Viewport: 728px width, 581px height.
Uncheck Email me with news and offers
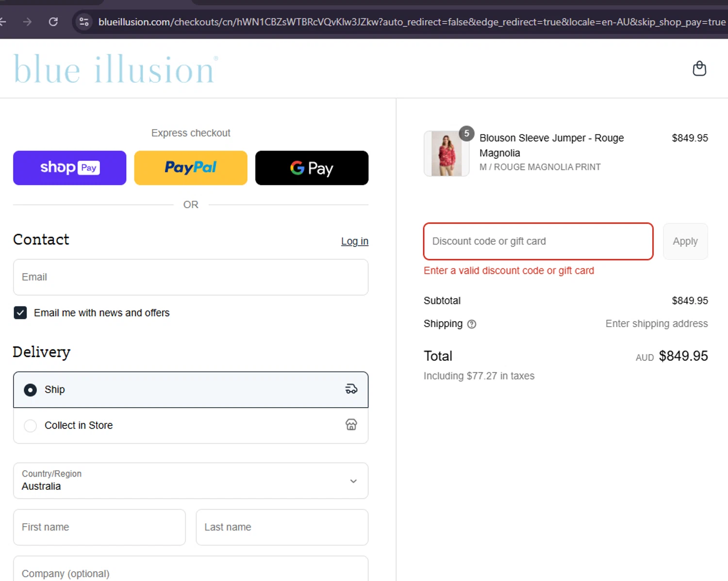pyautogui.click(x=20, y=313)
